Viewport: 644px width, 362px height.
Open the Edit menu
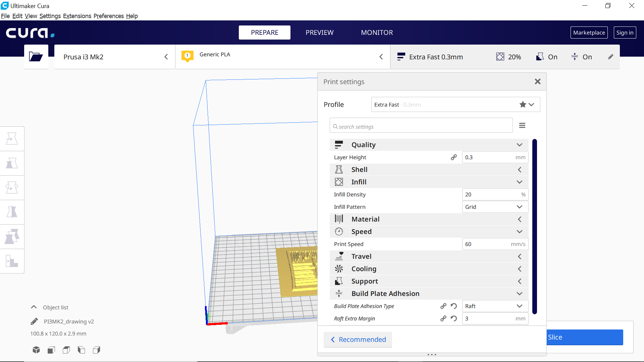(x=17, y=16)
